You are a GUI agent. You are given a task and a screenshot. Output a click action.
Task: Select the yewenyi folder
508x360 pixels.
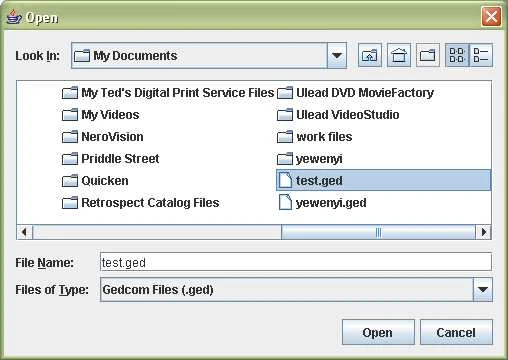coord(310,158)
